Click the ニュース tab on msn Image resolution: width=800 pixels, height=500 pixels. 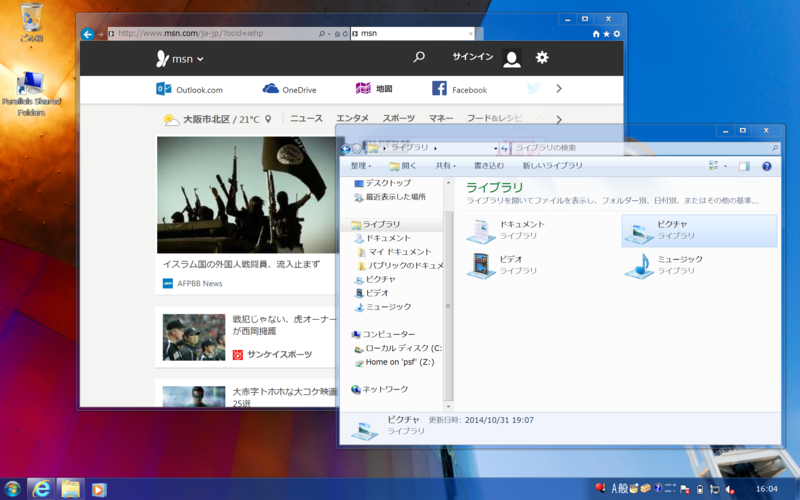pyautogui.click(x=306, y=118)
